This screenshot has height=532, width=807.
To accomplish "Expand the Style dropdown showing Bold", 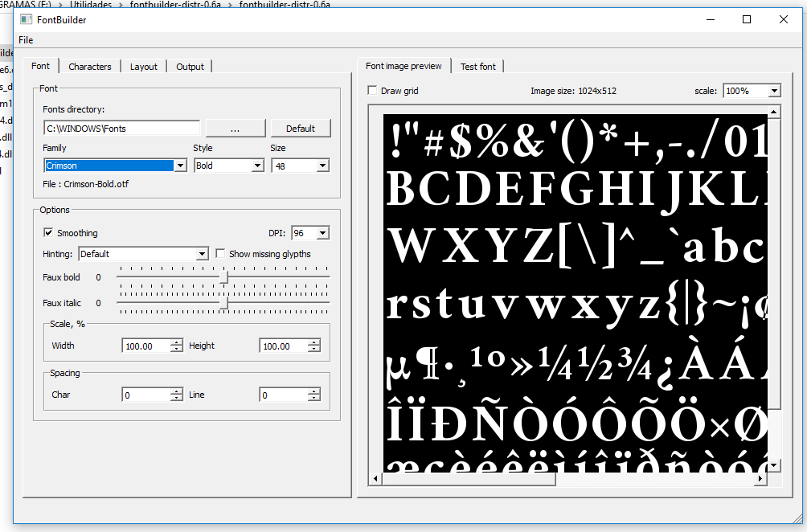I will 257,166.
